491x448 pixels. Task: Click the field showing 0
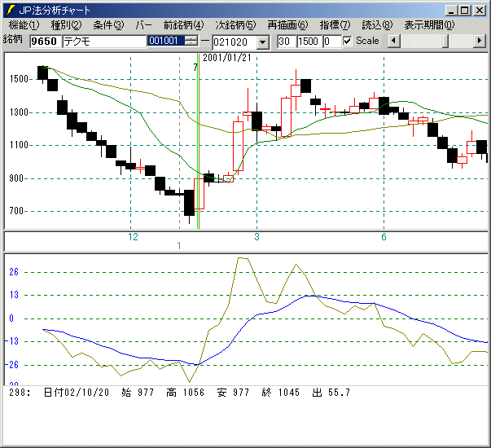coord(332,42)
